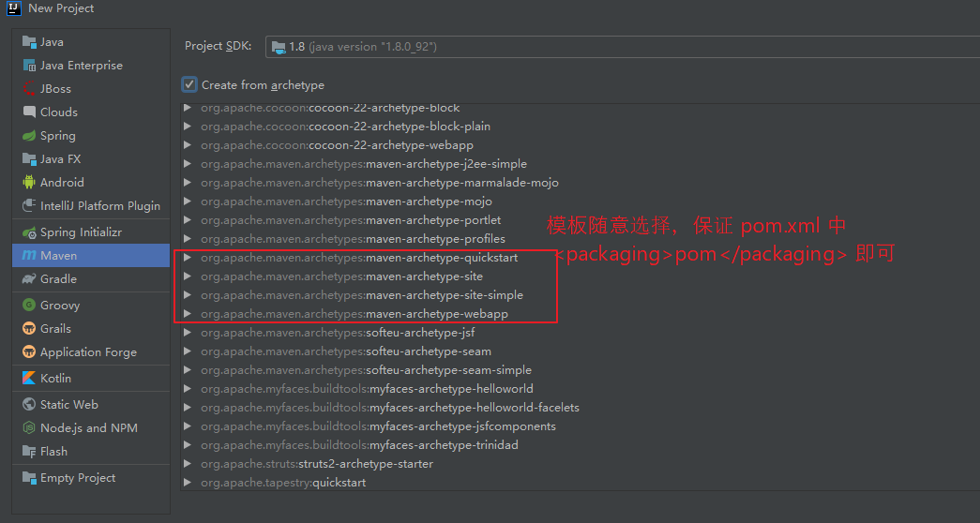The image size is (980, 523).
Task: Click the Clouds speech-bubble icon
Action: click(x=29, y=112)
